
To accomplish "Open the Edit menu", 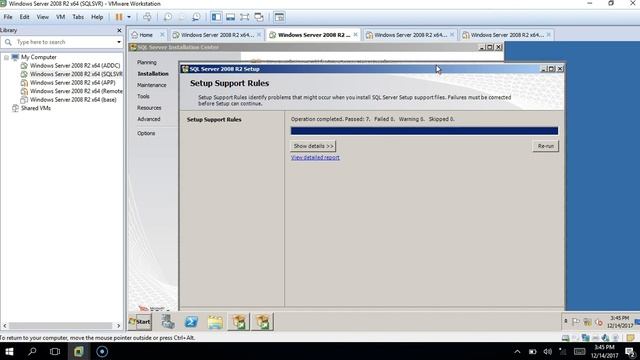I will (x=24, y=17).
